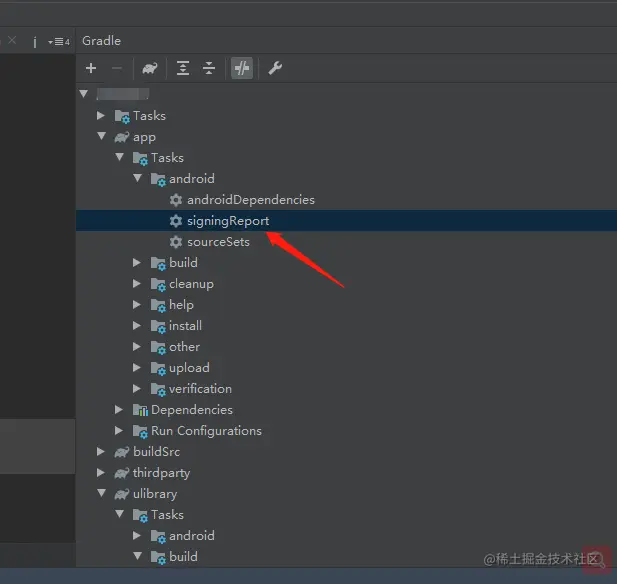Screen dimensions: 617x584
Task: Open the hidden tabs list icon showing 4
Action: tap(59, 41)
